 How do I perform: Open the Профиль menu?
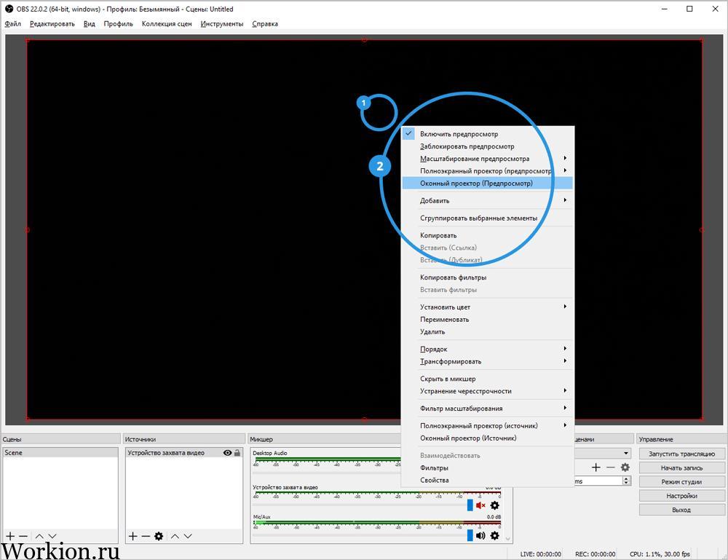tap(119, 24)
